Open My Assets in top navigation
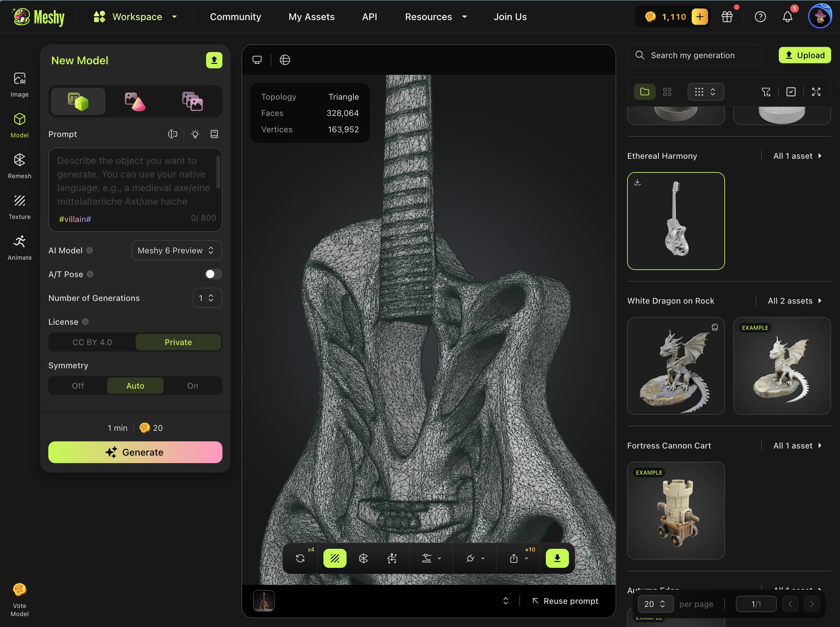 pos(311,17)
